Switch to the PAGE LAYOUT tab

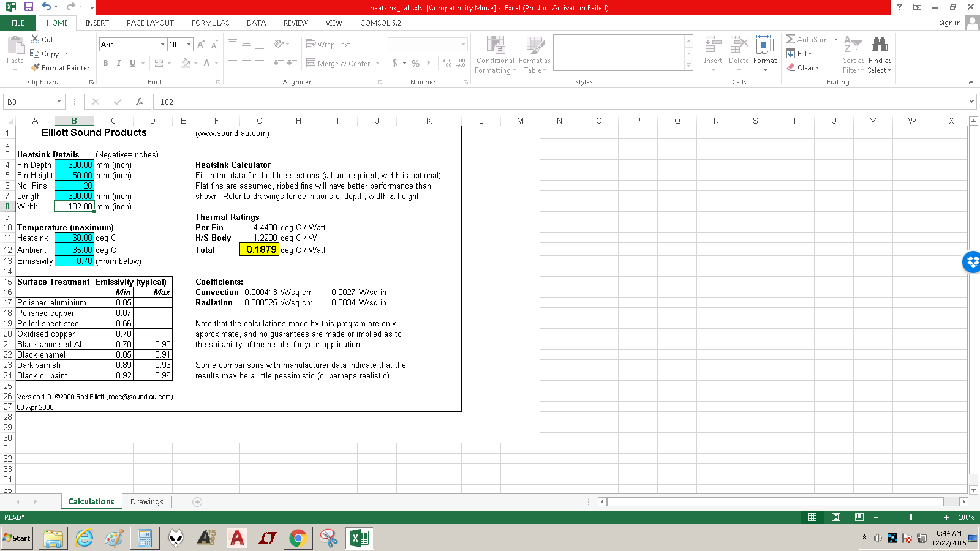click(x=150, y=23)
